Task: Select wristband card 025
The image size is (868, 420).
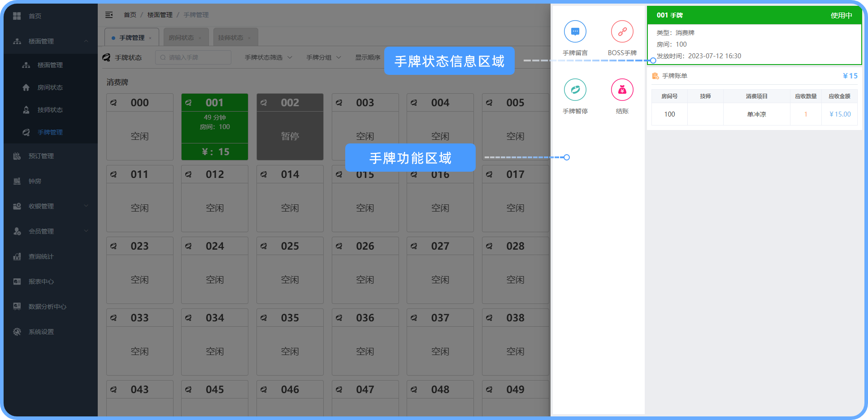Action: pos(290,270)
